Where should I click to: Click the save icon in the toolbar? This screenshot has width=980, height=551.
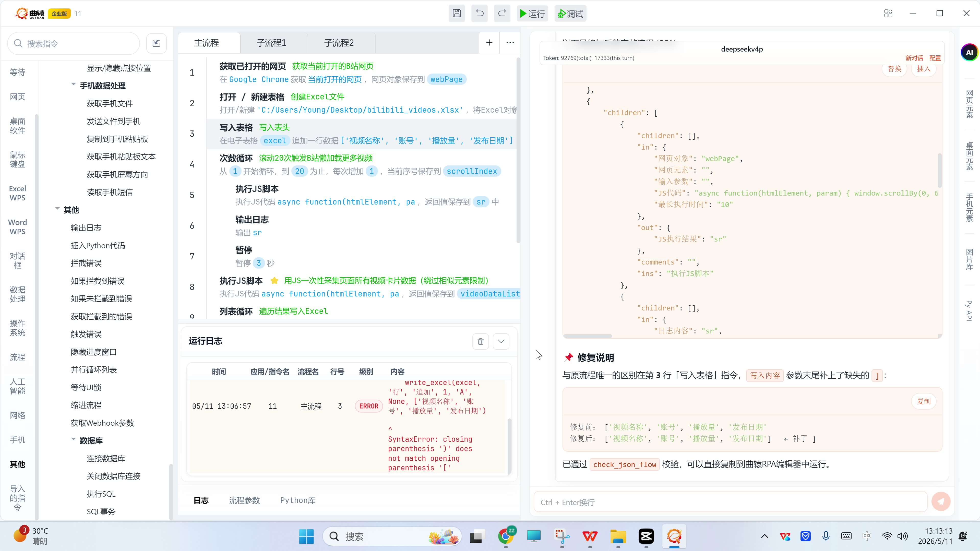click(x=457, y=14)
